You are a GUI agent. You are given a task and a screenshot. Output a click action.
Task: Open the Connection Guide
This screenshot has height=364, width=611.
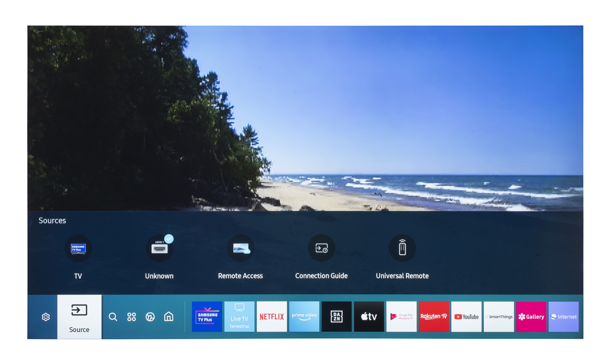point(321,249)
